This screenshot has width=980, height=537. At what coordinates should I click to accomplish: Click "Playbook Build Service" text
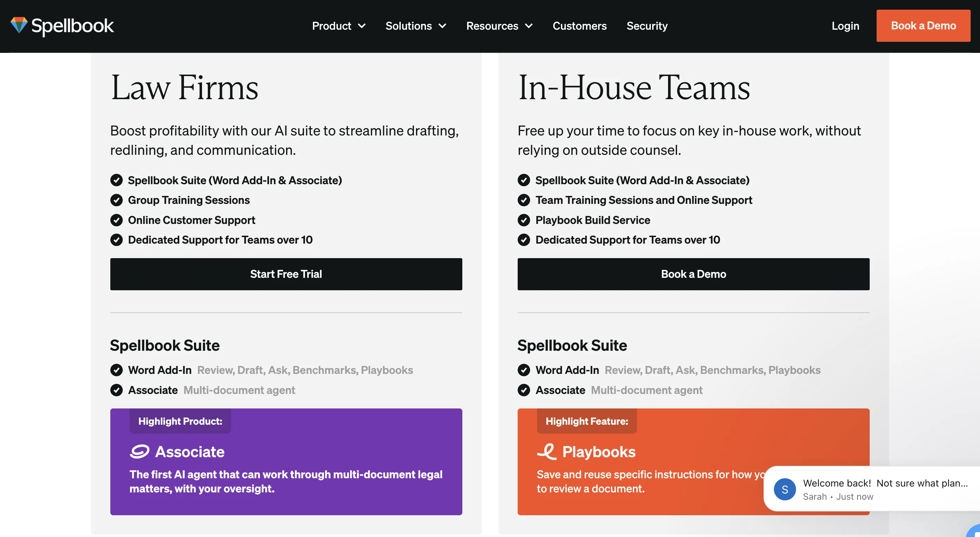593,220
